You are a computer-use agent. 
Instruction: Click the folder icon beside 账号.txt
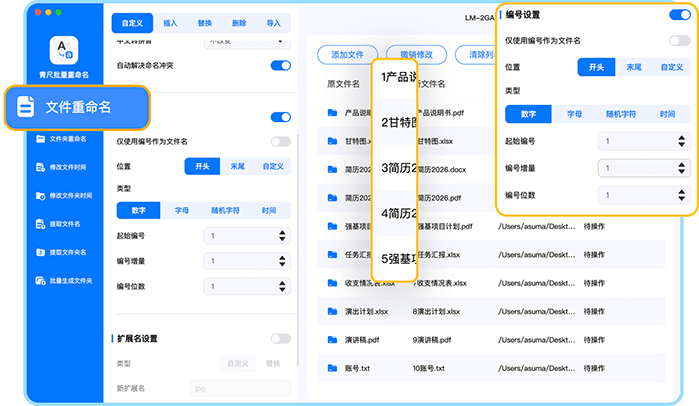coord(332,368)
